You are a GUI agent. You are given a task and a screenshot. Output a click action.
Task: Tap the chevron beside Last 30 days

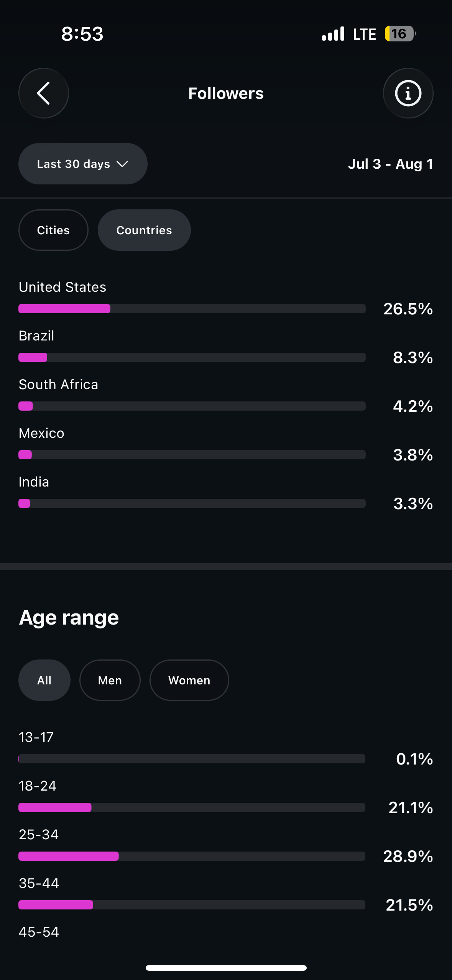point(122,164)
